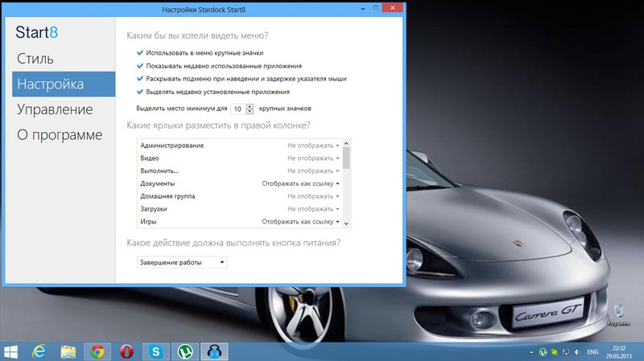Open the Recycle Bin on the desktop
The width and height of the screenshot is (644, 361).
pyautogui.click(x=621, y=312)
